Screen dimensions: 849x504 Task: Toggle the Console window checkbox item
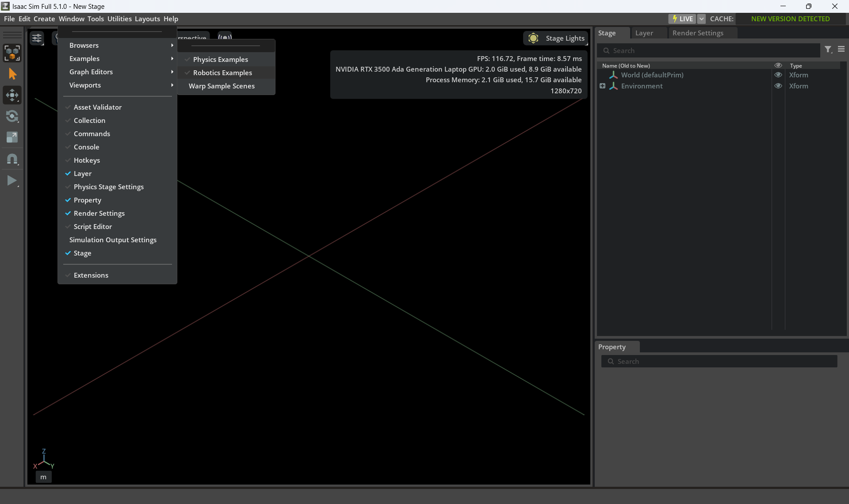[x=86, y=147]
